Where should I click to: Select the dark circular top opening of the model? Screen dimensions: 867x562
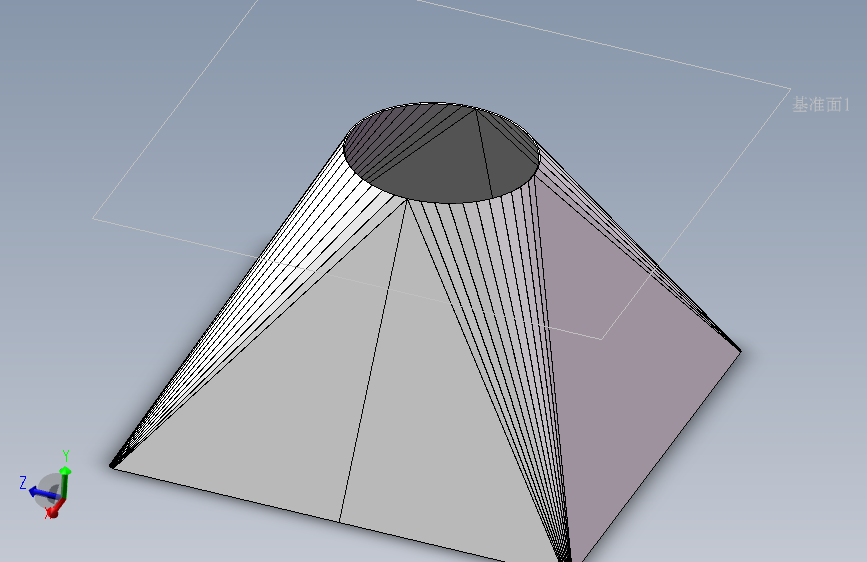pos(441,153)
